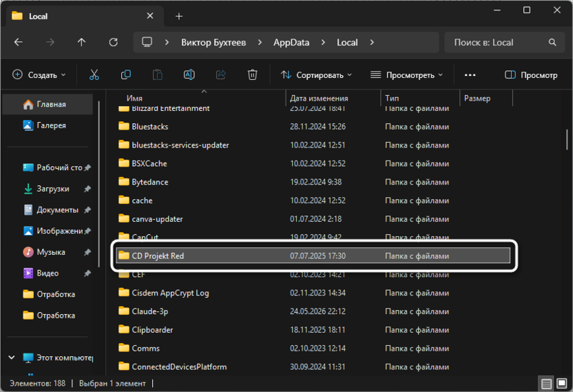Screen dimensions: 573x392
Task: Open Галерея in navigation pane
Action: tap(48, 125)
